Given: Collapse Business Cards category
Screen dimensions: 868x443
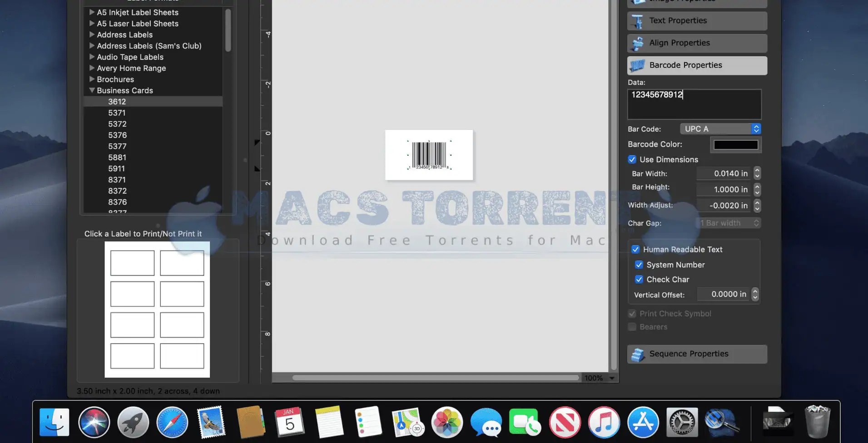Looking at the screenshot, I should [92, 90].
